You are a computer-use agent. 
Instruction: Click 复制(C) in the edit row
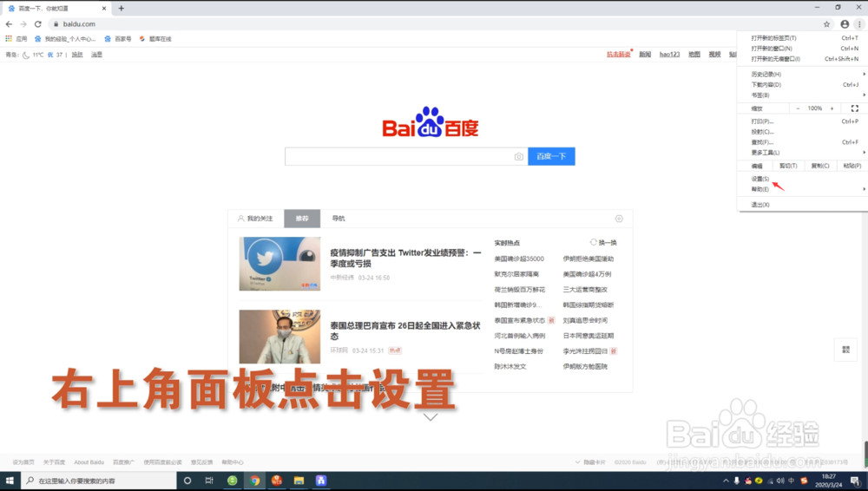(820, 166)
